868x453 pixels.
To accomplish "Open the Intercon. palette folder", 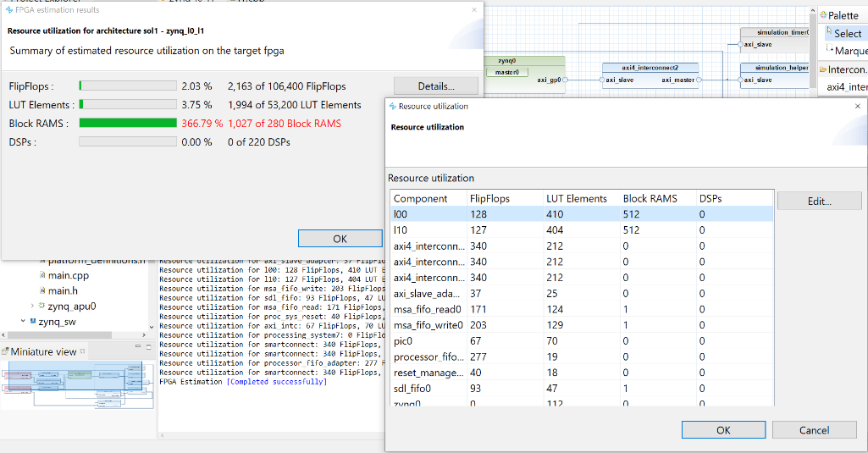I will pyautogui.click(x=843, y=69).
